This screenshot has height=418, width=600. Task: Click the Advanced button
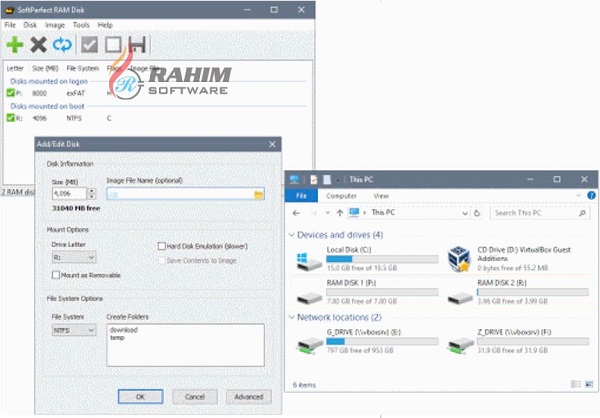click(x=249, y=397)
